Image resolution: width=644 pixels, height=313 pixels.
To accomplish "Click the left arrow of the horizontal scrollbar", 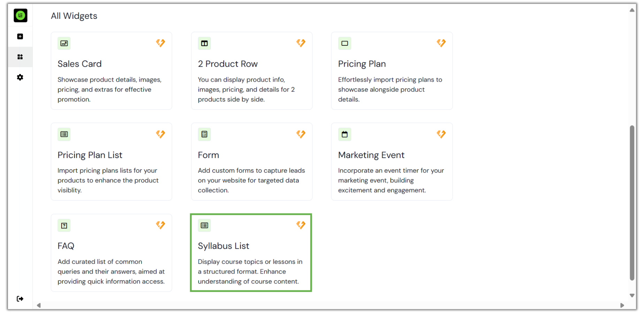I will tap(39, 305).
